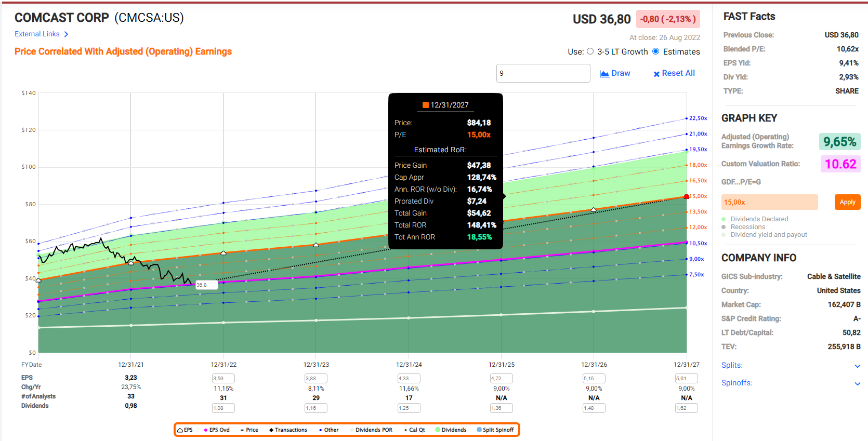
Task: Toggle Cal Qt in the legend bar
Action: point(416,430)
